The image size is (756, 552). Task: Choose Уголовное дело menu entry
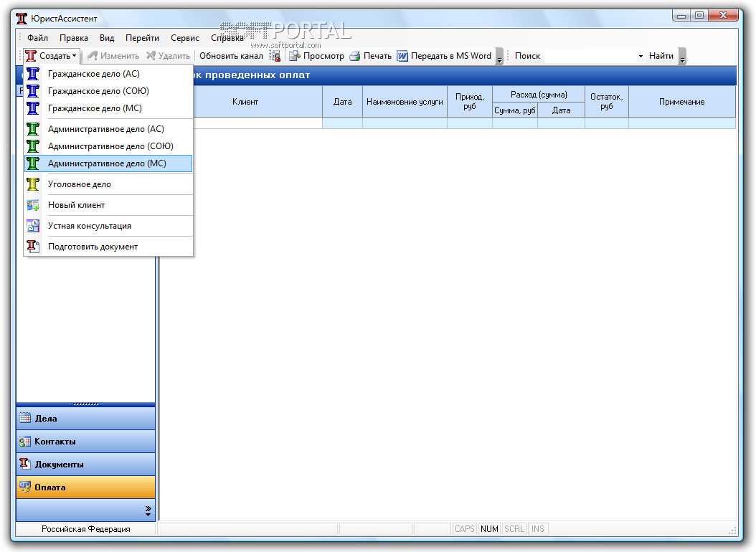pyautogui.click(x=108, y=184)
